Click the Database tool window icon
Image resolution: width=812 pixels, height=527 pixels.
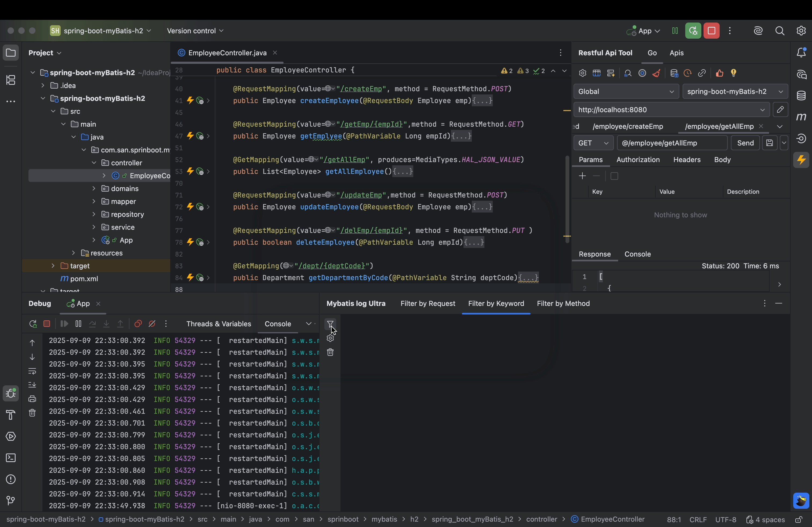tap(801, 96)
